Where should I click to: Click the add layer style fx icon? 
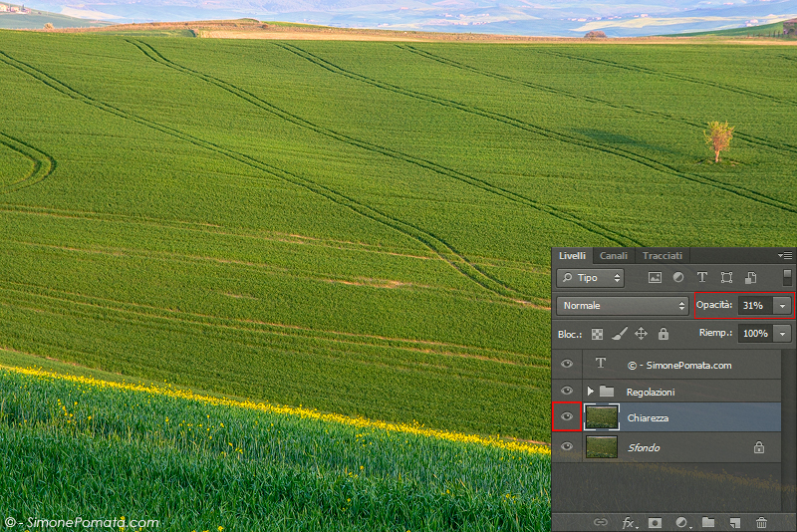[x=629, y=522]
